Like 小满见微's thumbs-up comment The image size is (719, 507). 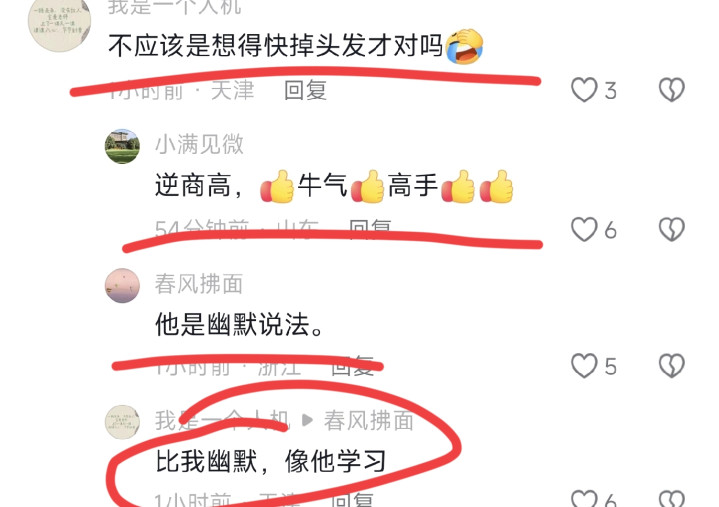[x=584, y=229]
